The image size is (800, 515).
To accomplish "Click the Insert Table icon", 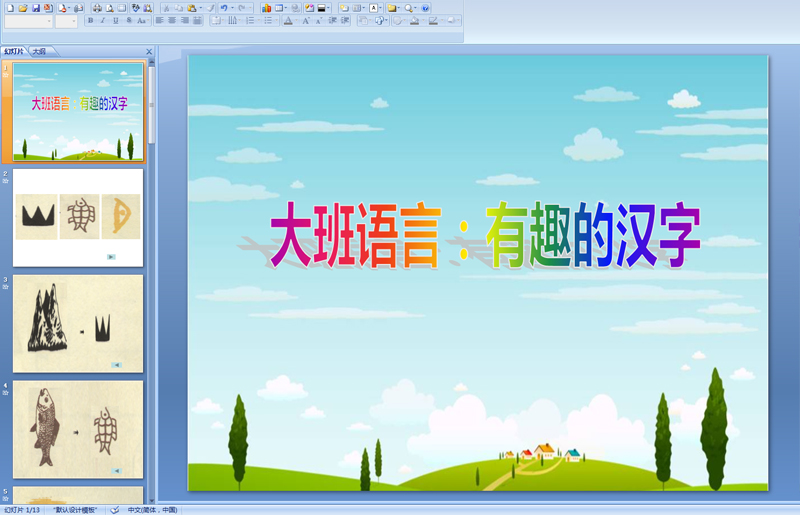I will click(x=279, y=8).
